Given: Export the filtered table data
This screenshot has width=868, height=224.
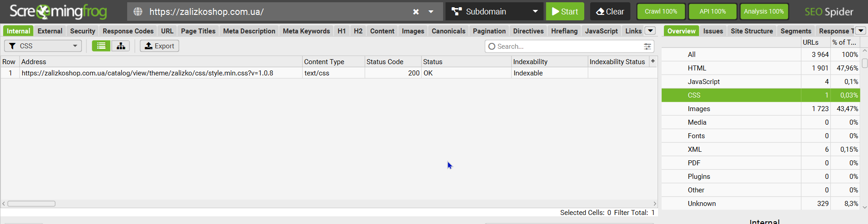Looking at the screenshot, I should 159,46.
